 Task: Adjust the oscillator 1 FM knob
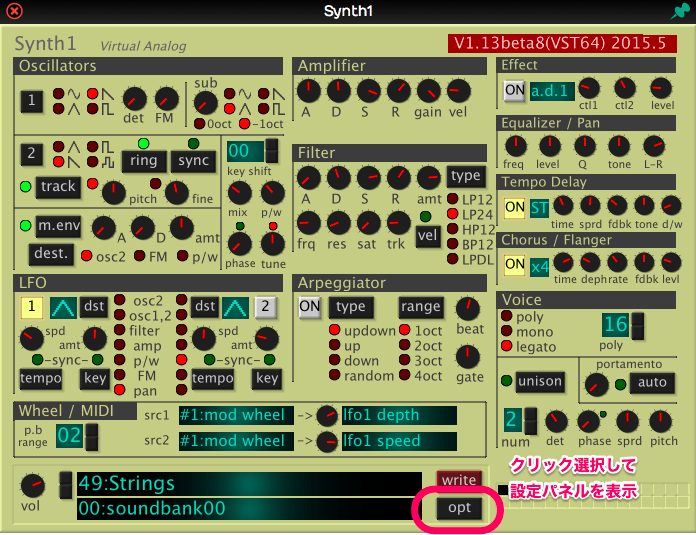click(166, 99)
